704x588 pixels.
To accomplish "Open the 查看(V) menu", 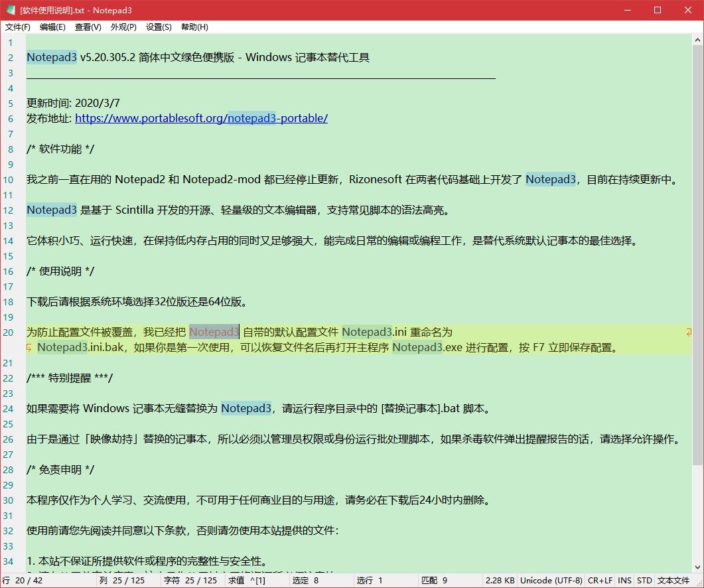I will coord(88,27).
